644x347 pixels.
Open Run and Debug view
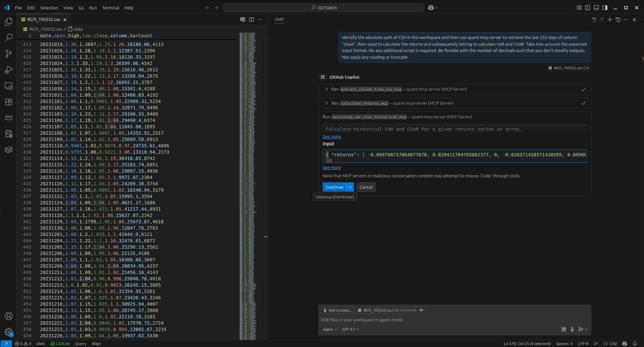(x=9, y=70)
